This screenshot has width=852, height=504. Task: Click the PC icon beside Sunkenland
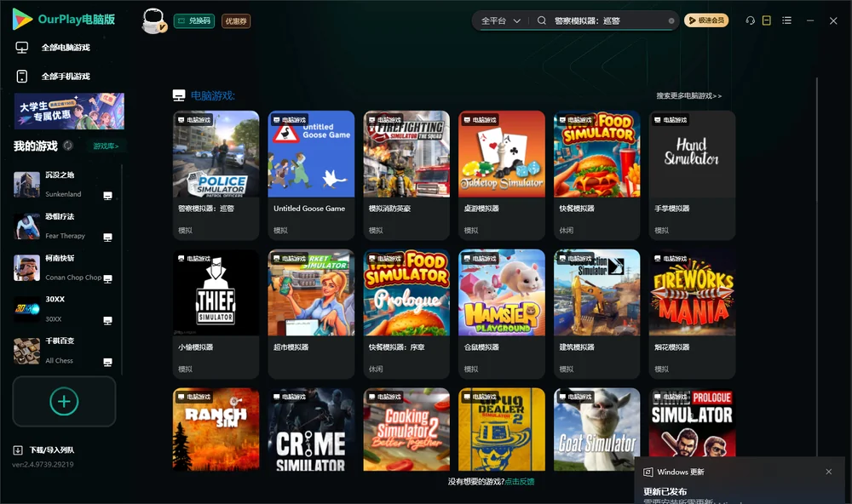[x=107, y=196]
